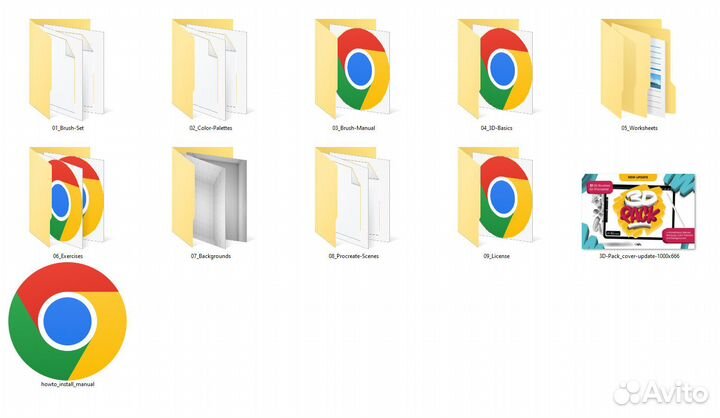Click the 3D-Pack cover image thumbnail

coord(639,212)
